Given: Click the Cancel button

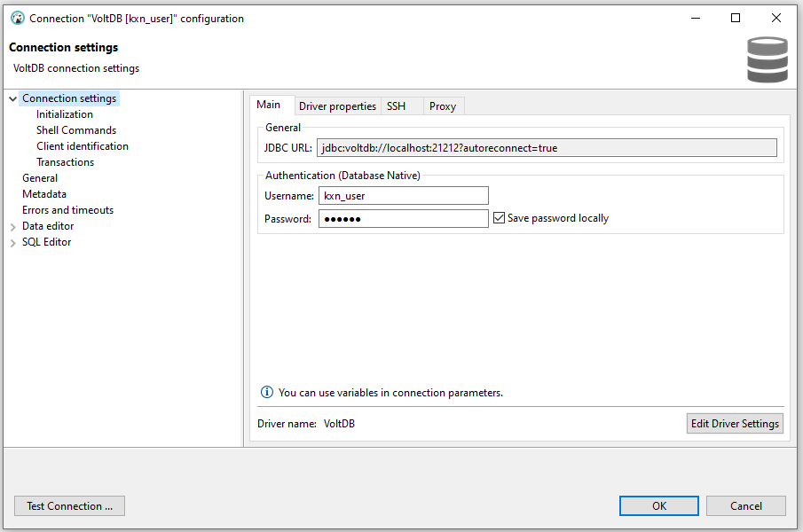Looking at the screenshot, I should click(746, 506).
